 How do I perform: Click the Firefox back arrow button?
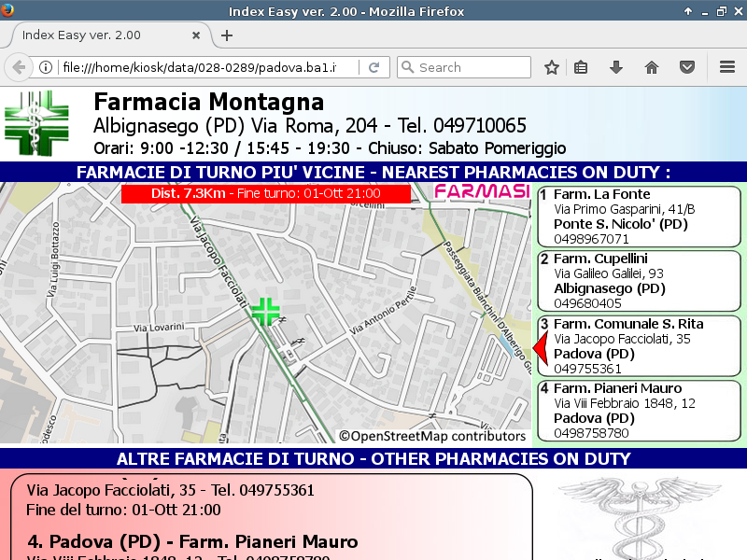coord(19,67)
